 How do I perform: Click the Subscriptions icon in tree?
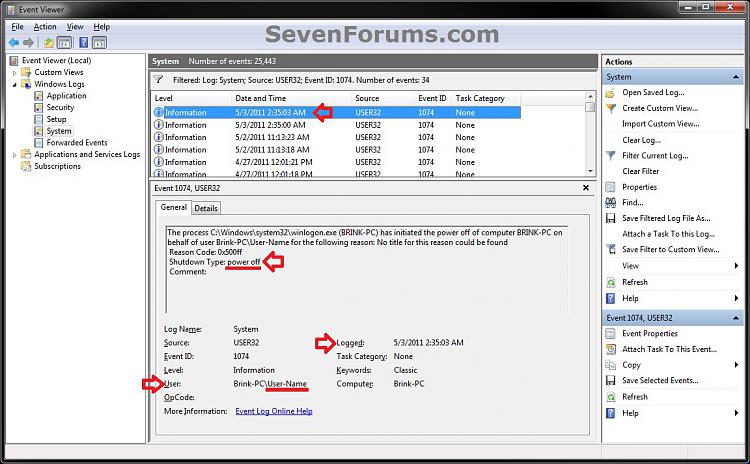[26, 166]
